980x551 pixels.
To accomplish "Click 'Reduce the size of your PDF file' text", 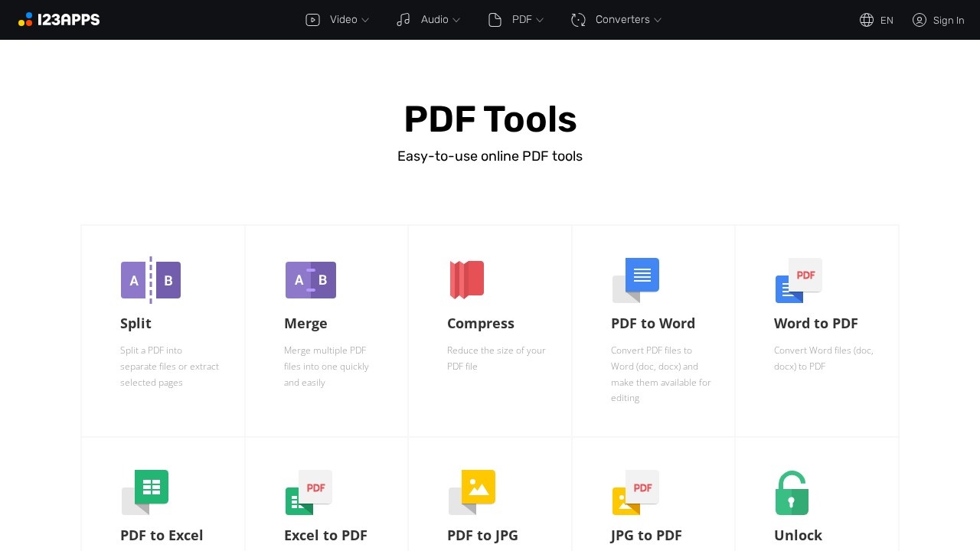I will coord(496,358).
